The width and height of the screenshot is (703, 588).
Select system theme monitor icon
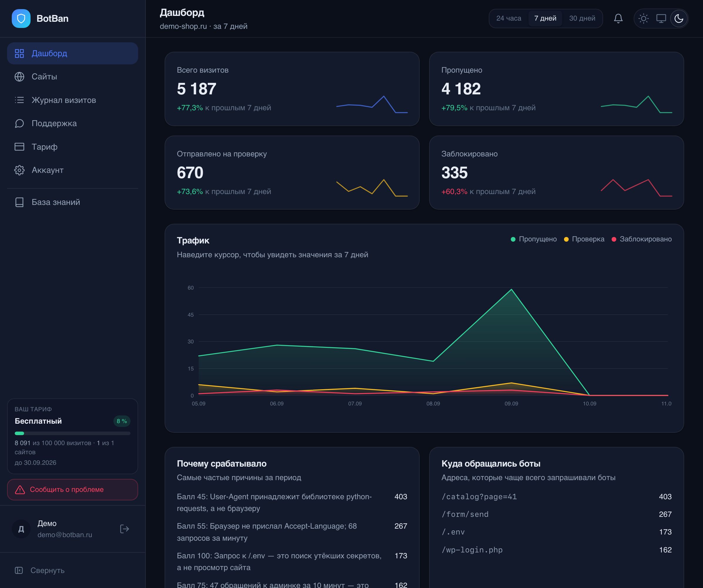click(x=661, y=19)
